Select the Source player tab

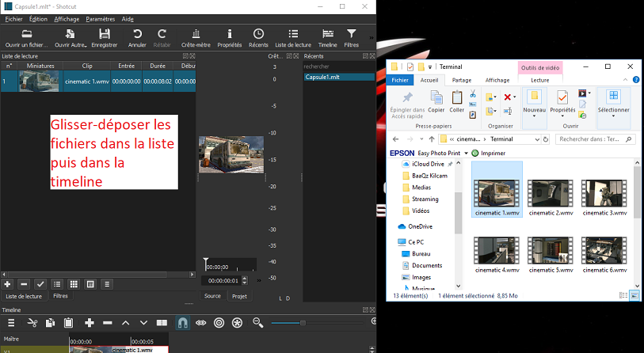pos(212,296)
